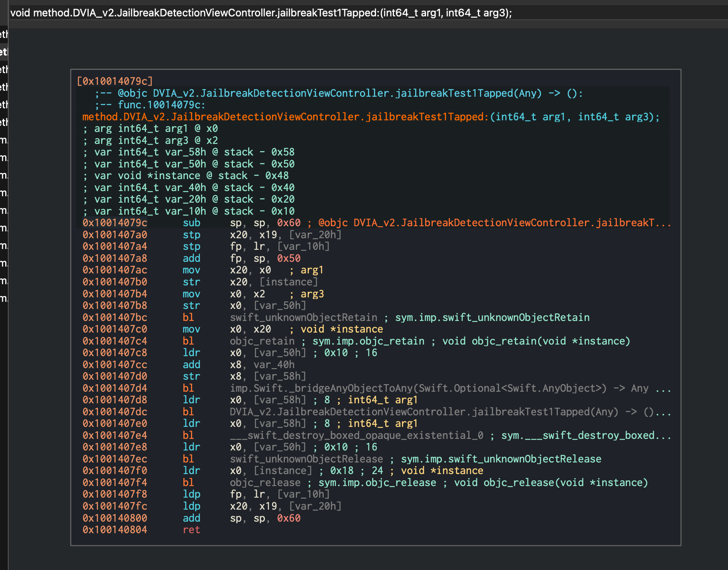Follow the swift_unknownObjectRetain call
The width and height of the screenshot is (728, 570).
[x=303, y=317]
